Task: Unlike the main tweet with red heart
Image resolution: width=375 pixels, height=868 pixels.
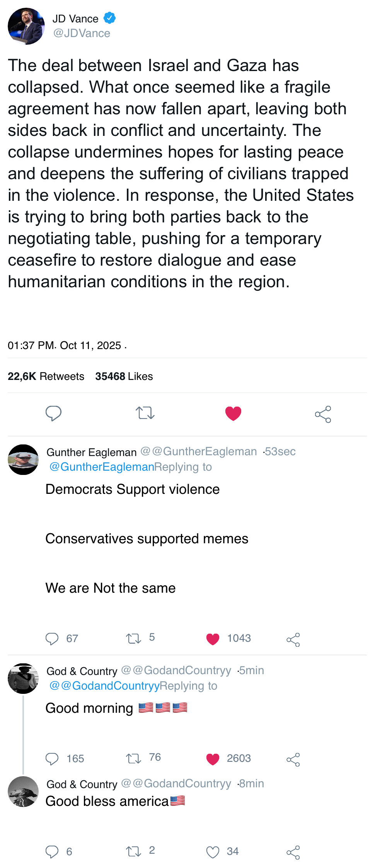Action: click(233, 414)
